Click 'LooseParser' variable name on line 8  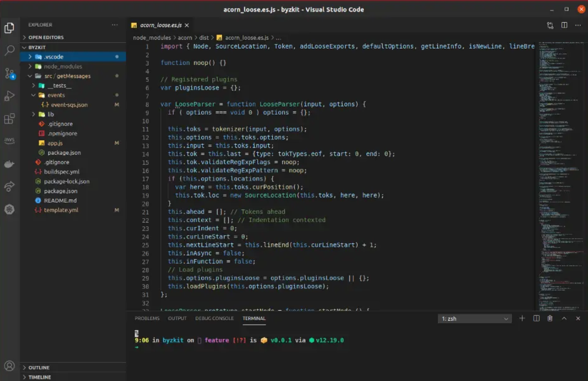click(x=195, y=104)
